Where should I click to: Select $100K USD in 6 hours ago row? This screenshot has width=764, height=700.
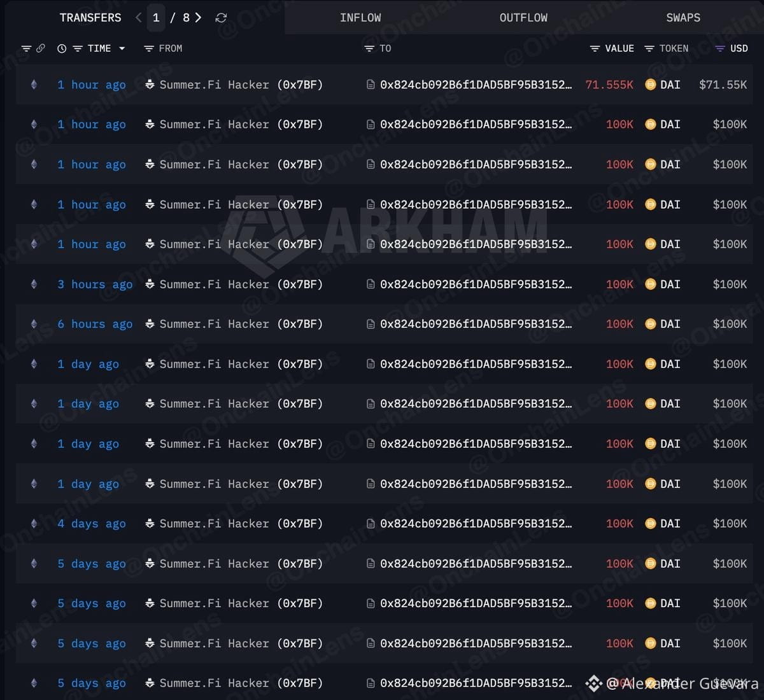click(x=730, y=324)
